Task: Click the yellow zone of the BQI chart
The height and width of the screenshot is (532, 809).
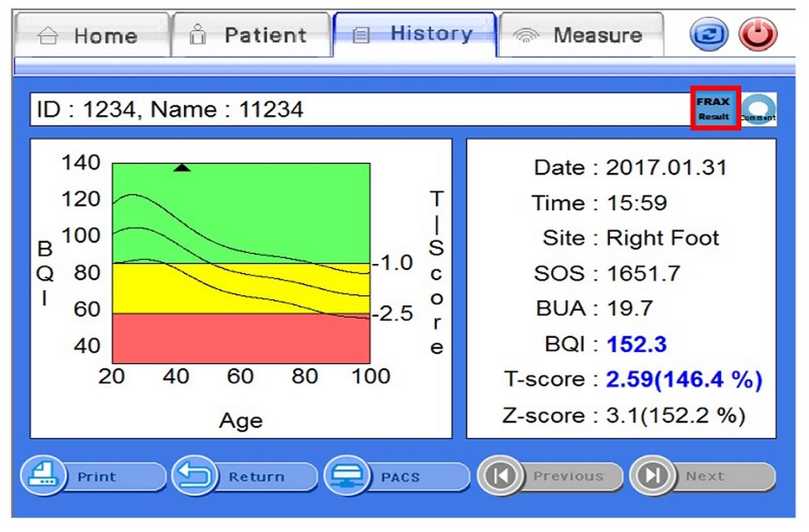Action: click(x=241, y=288)
